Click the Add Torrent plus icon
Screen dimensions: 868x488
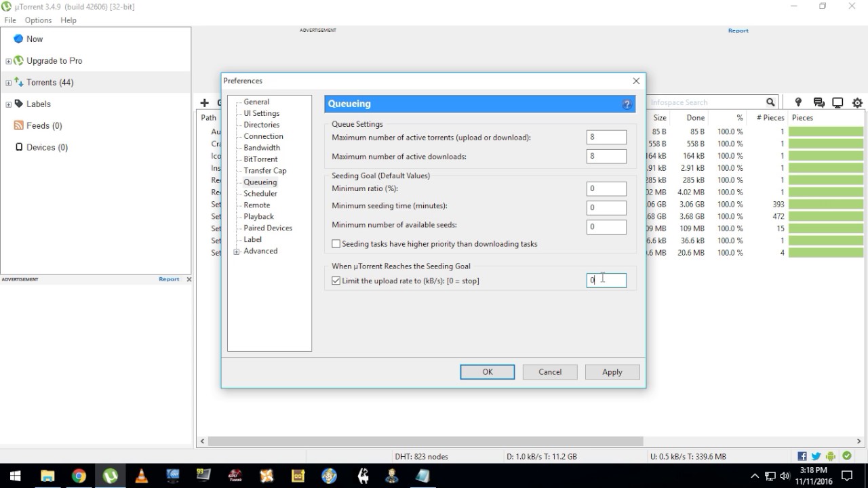(204, 103)
